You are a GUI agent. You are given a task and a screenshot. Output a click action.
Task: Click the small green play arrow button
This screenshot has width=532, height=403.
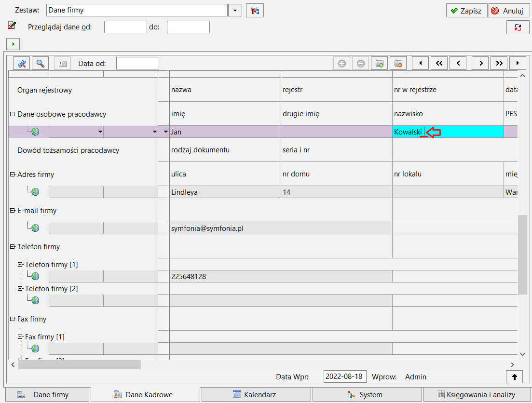click(x=13, y=44)
